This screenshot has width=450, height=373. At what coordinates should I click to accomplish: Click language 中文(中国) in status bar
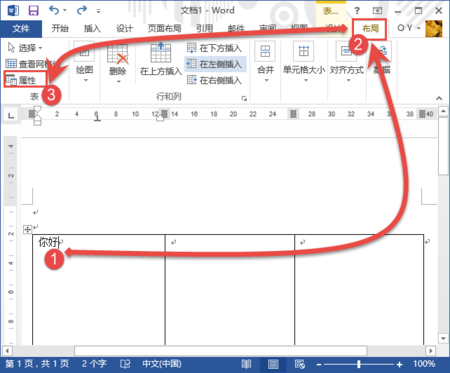pyautogui.click(x=162, y=364)
